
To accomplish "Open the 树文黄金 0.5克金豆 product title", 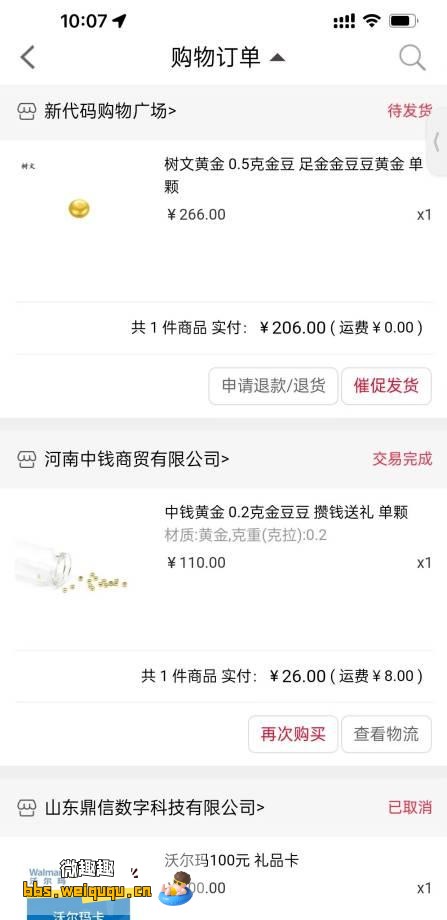I will [293, 175].
